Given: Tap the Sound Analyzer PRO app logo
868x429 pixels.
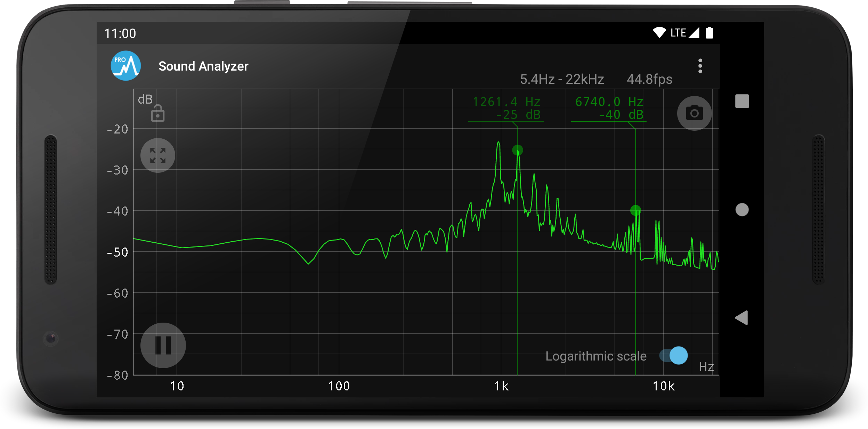Looking at the screenshot, I should [x=126, y=66].
